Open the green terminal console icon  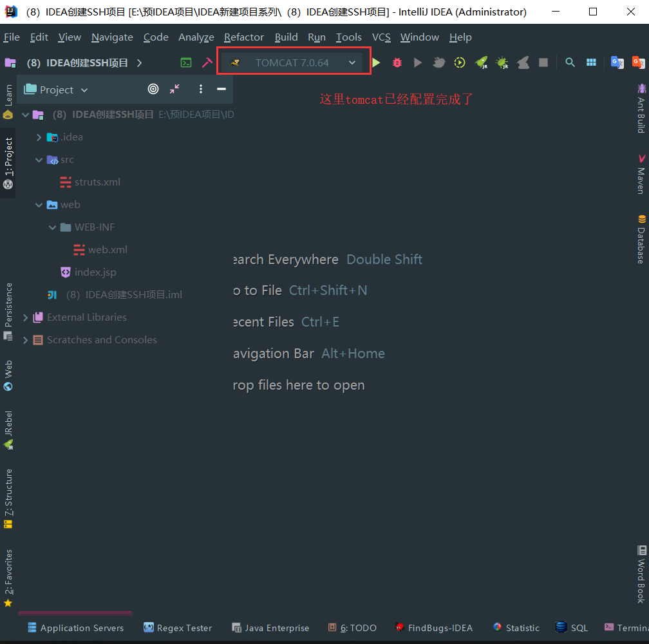point(186,62)
